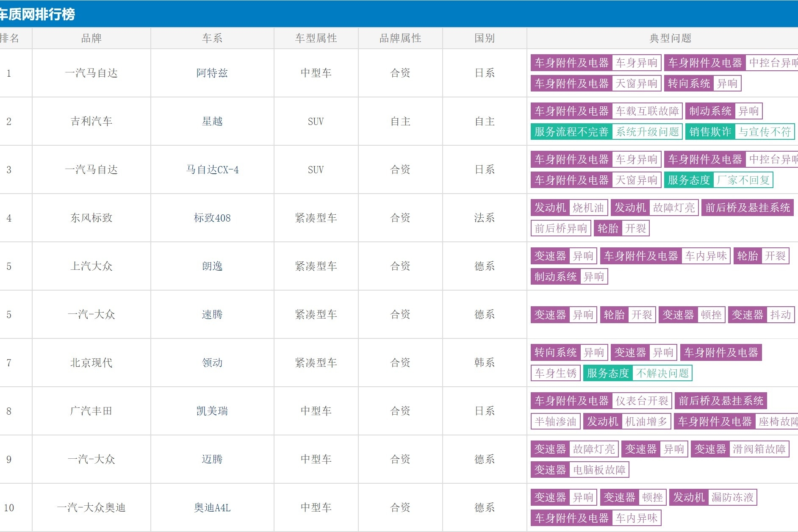
Task: Click the 品牌 column header
Action: pyautogui.click(x=91, y=39)
